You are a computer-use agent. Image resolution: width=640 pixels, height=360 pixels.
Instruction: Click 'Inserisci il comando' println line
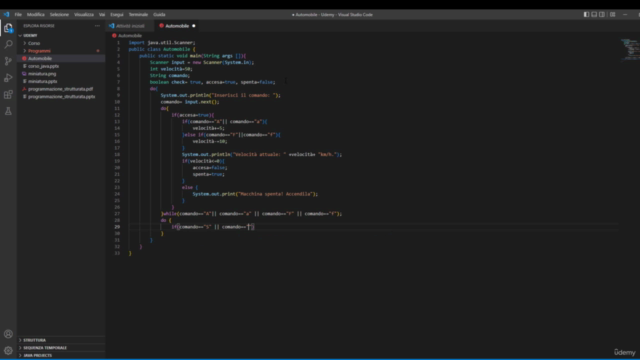click(x=220, y=95)
